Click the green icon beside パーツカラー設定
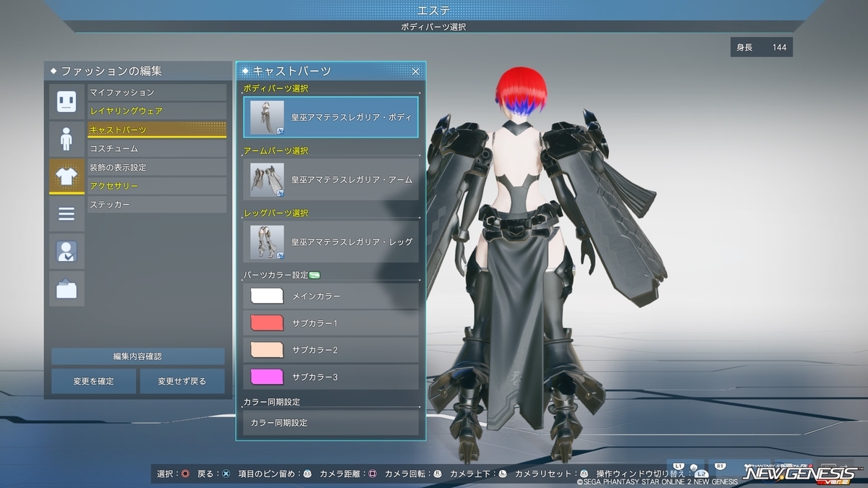The width and height of the screenshot is (868, 488). 314,275
